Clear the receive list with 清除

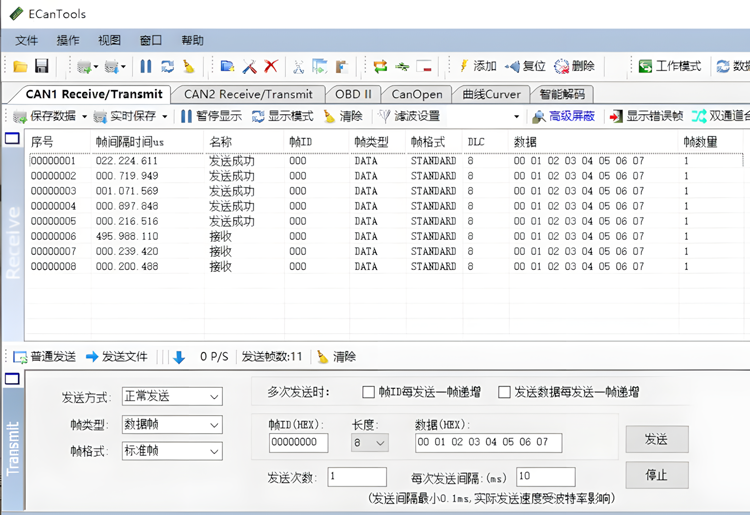[343, 116]
